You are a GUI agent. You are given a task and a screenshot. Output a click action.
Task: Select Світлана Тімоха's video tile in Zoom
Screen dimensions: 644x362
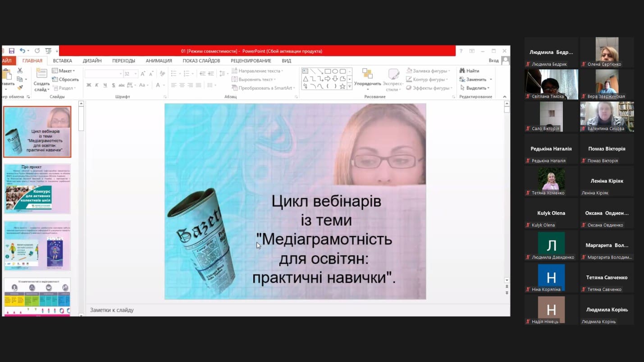point(551,85)
